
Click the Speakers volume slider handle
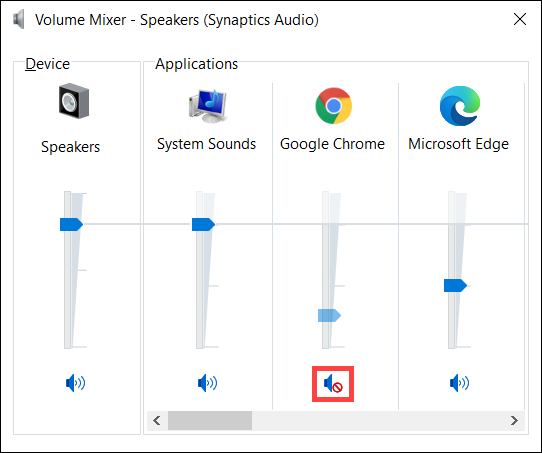pos(72,224)
